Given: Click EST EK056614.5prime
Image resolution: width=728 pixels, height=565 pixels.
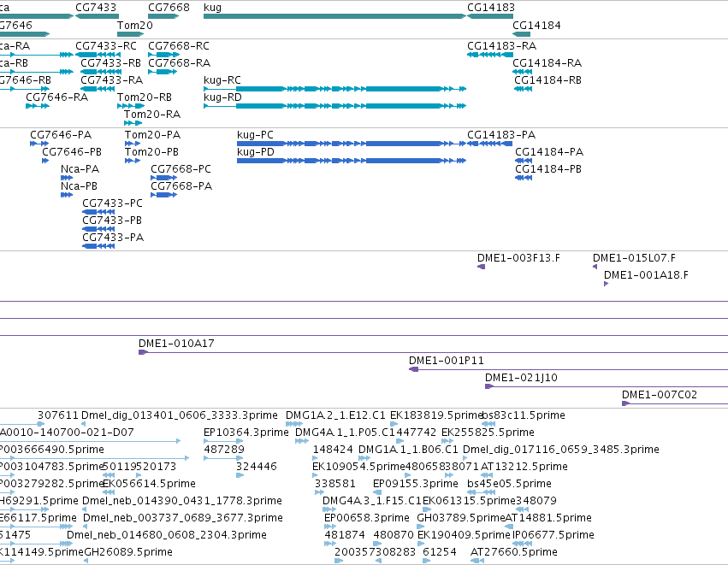Looking at the screenshot, I should 109,492.
